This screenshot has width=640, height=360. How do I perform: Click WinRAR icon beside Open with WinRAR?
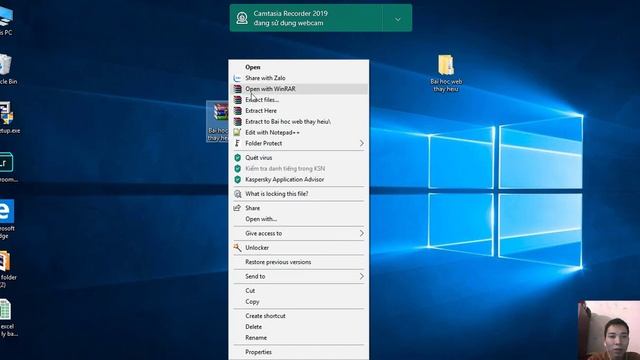tap(237, 89)
